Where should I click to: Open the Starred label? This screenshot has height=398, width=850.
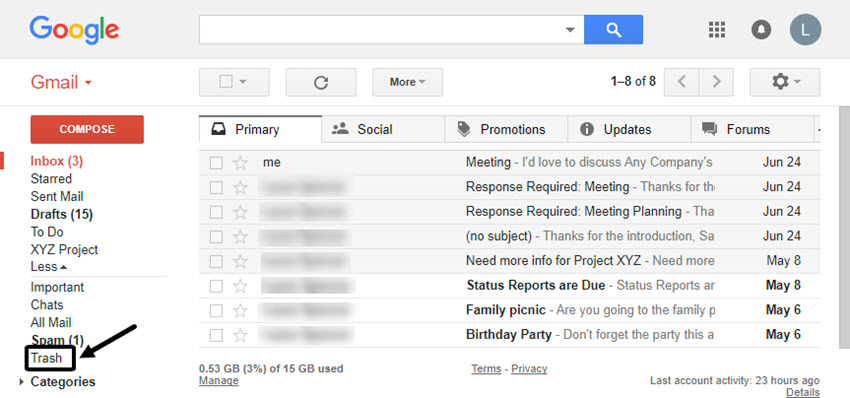tap(51, 179)
